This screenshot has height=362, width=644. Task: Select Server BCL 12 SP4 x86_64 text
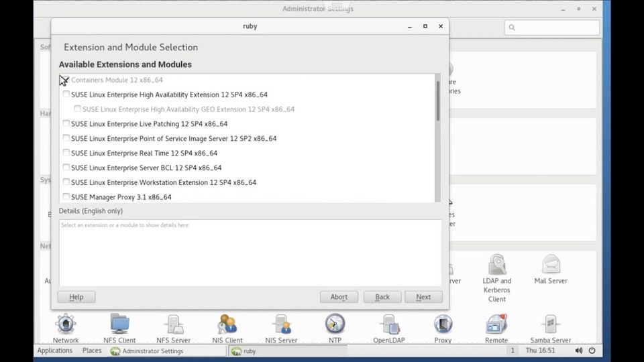click(146, 168)
